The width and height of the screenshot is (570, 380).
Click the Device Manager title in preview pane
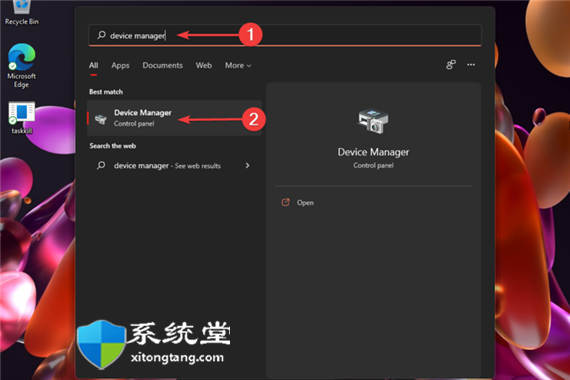(373, 152)
